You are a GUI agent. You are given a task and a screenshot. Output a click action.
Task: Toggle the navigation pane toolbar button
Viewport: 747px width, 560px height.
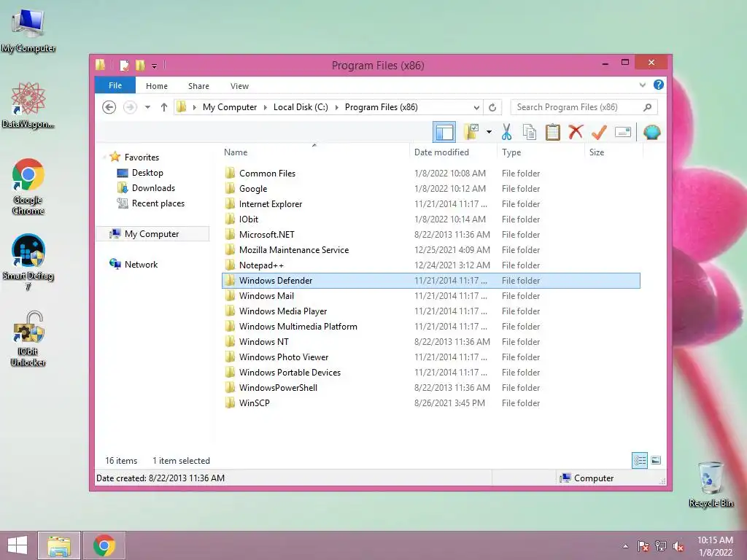(x=444, y=132)
